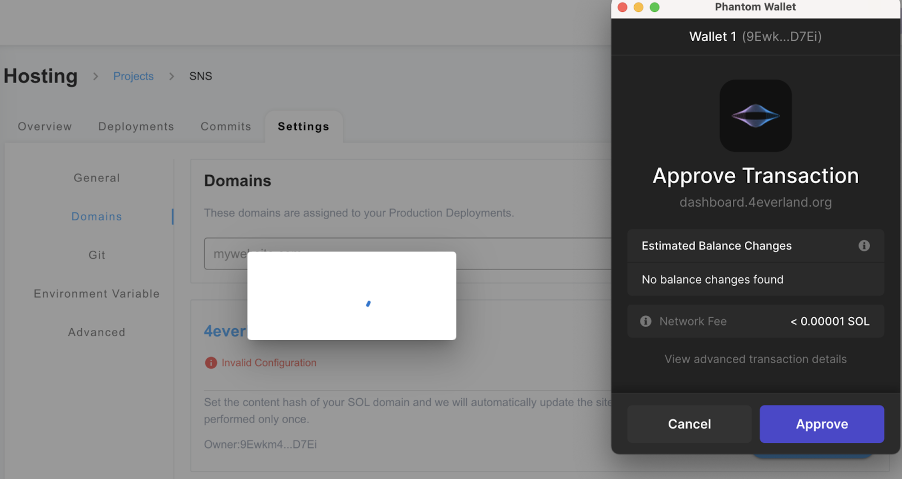The height and width of the screenshot is (480, 902).
Task: Select Wallet 1 account header
Action: [755, 37]
